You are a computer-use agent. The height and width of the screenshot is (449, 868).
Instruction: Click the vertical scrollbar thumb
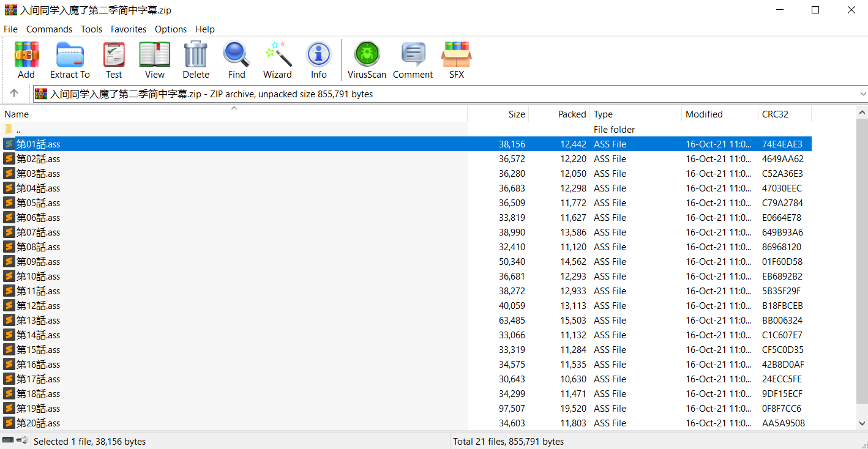click(862, 261)
